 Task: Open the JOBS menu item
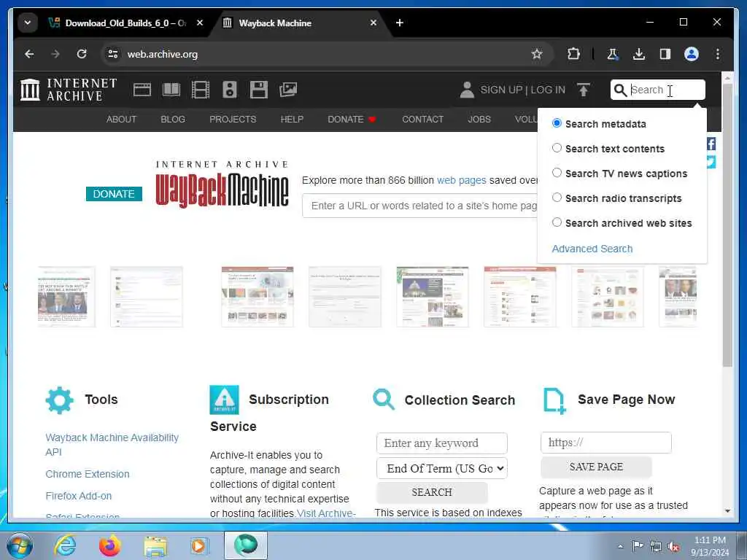479,120
